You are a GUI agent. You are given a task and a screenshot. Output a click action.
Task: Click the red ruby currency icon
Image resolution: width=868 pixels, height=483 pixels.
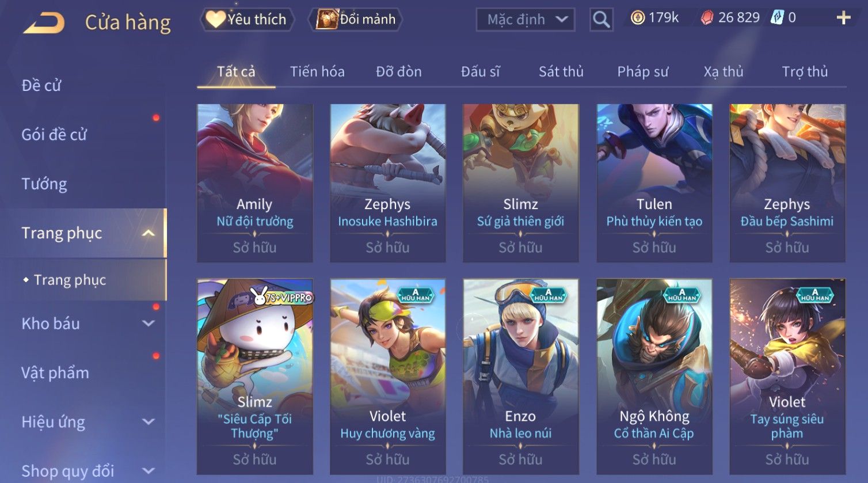(x=707, y=18)
